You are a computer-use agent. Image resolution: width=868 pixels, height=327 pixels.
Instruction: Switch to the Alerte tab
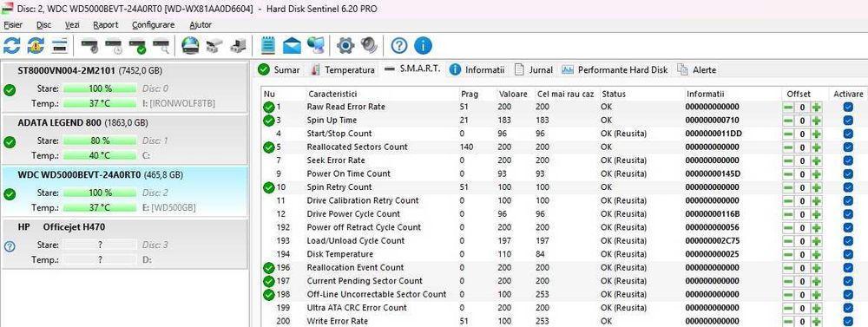[697, 69]
